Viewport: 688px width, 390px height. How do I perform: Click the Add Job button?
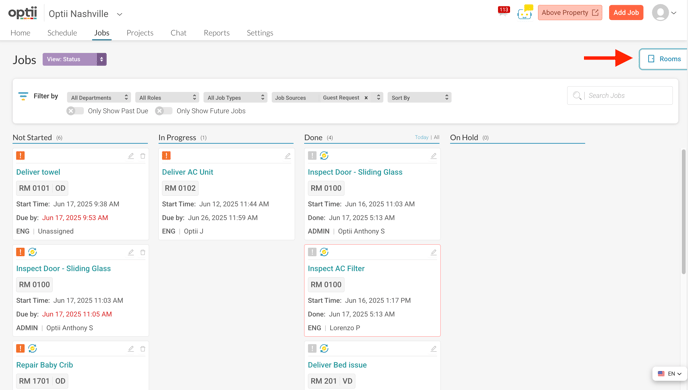tap(626, 13)
